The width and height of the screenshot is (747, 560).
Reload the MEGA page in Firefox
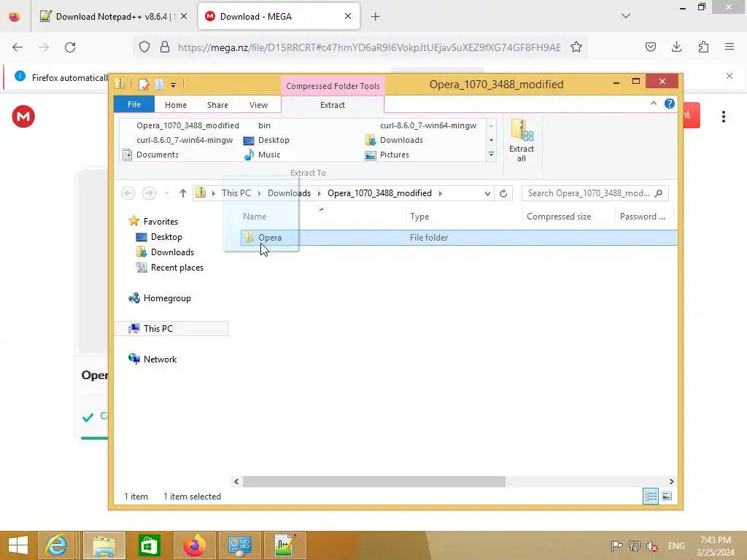pos(70,47)
